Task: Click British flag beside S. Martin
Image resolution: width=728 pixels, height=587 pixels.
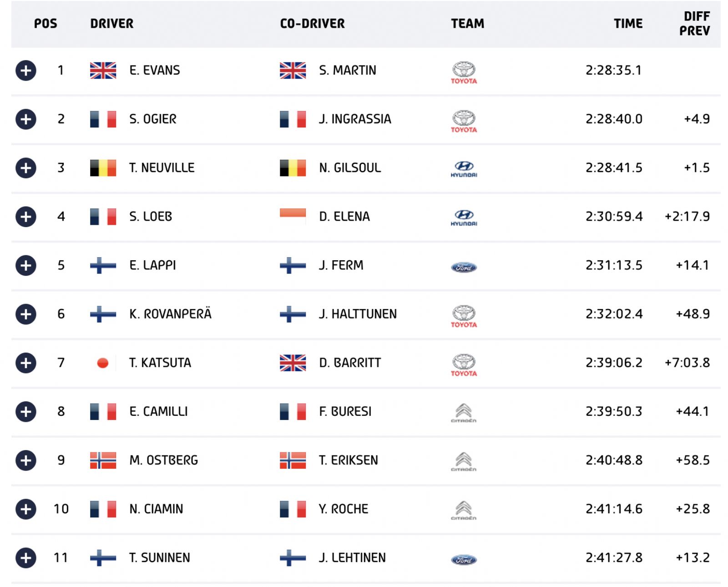Action: click(293, 71)
